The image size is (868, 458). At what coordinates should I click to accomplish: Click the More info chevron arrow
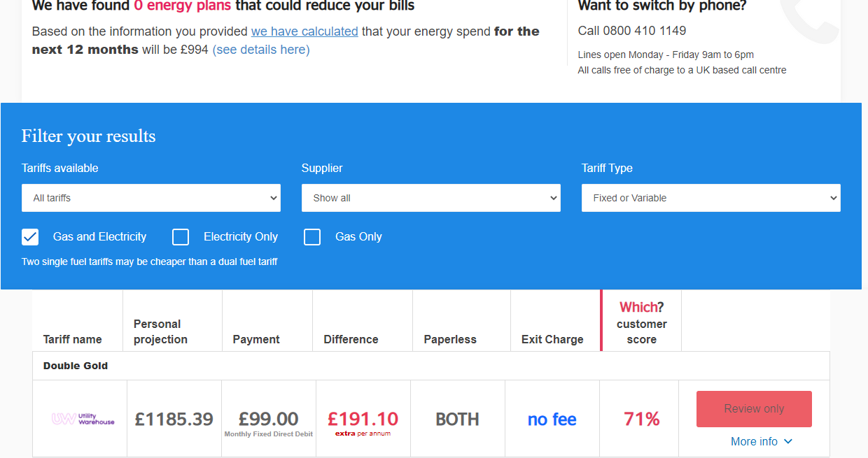[x=788, y=441]
